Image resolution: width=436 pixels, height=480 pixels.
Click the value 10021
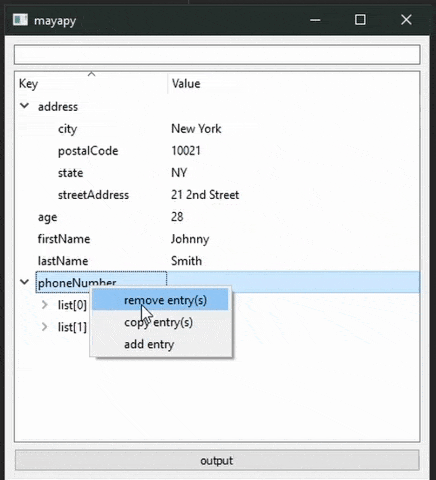tap(186, 151)
